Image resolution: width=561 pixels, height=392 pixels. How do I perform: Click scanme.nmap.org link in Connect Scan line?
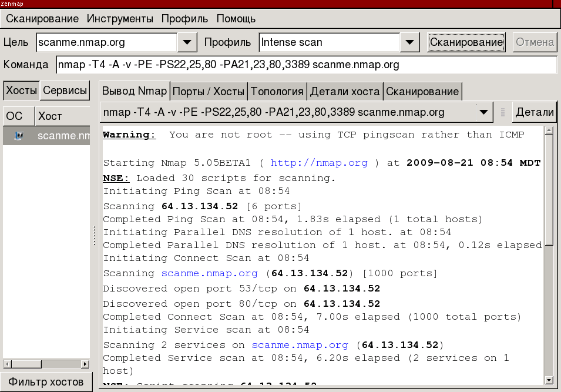click(209, 273)
